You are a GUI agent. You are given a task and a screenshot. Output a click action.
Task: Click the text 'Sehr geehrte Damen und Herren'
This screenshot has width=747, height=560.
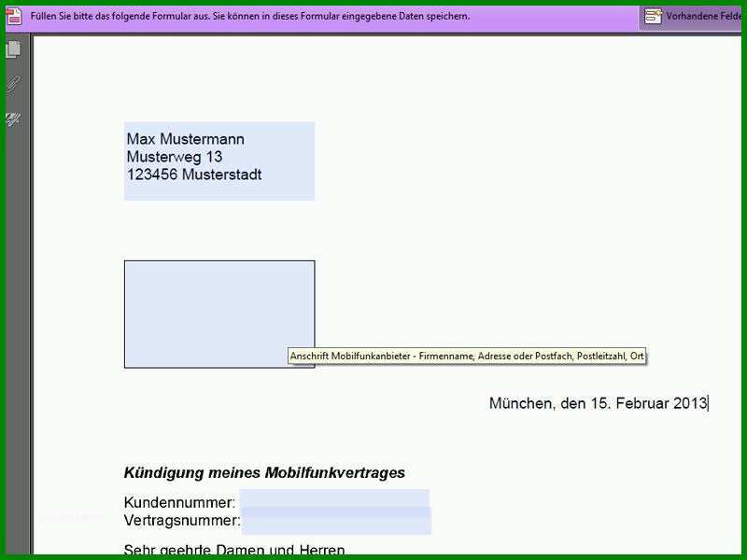234,550
